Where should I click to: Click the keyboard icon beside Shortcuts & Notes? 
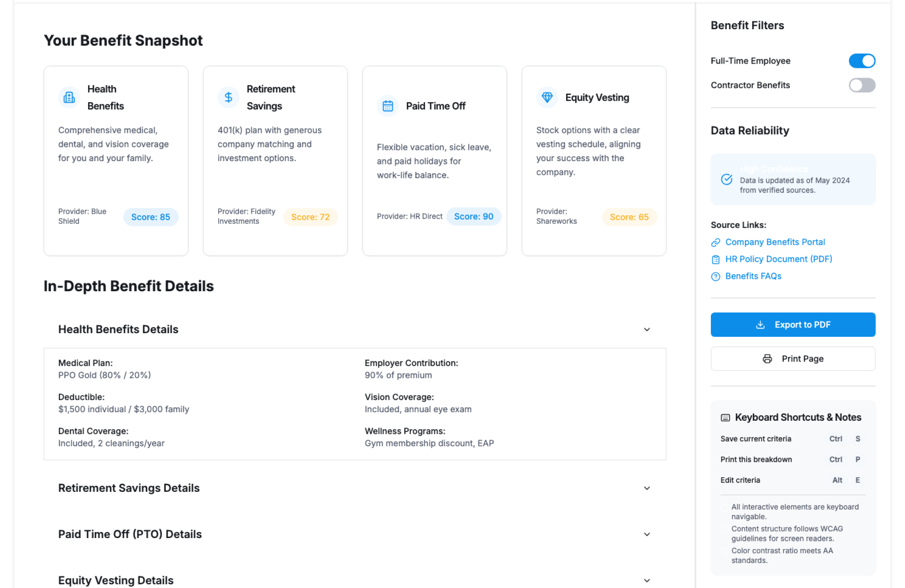click(x=725, y=417)
